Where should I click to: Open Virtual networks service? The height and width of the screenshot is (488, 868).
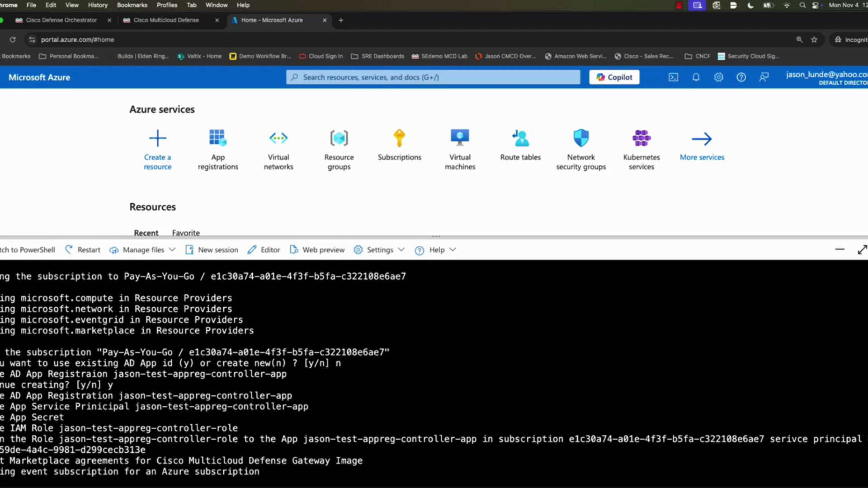278,150
